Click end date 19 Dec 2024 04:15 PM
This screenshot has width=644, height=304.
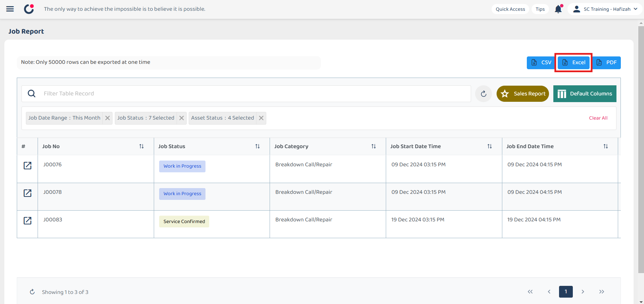534,220
